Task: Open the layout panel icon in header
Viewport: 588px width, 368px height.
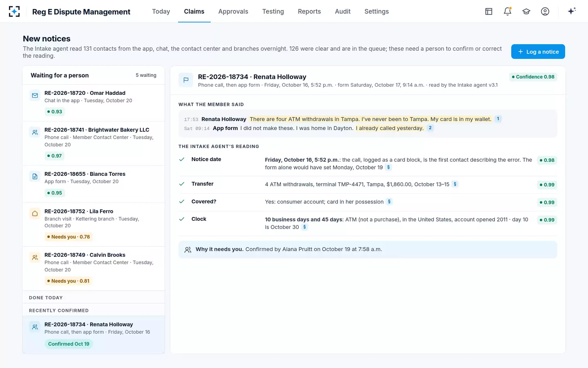Action: 489,11
